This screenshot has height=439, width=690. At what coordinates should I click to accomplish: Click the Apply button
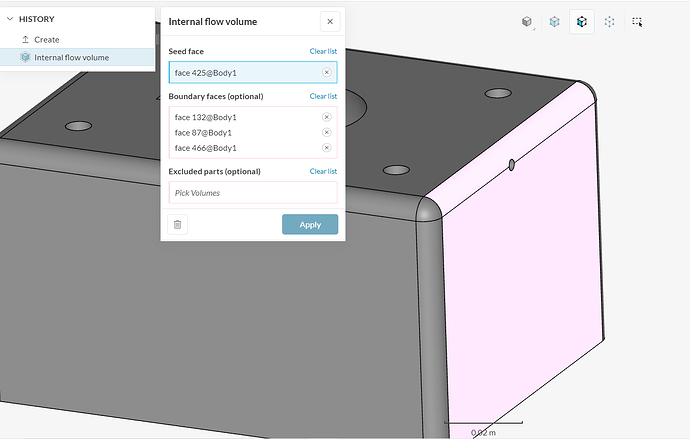tap(310, 224)
